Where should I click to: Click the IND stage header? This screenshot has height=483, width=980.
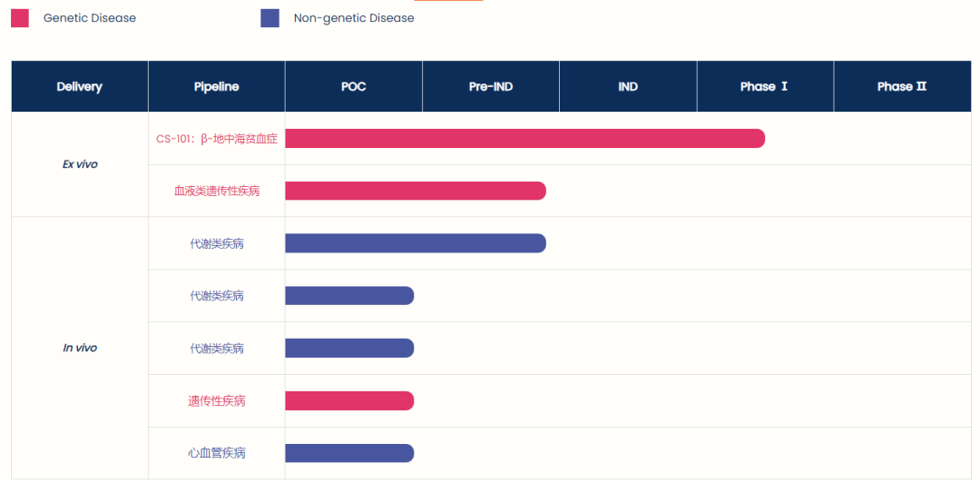click(628, 87)
